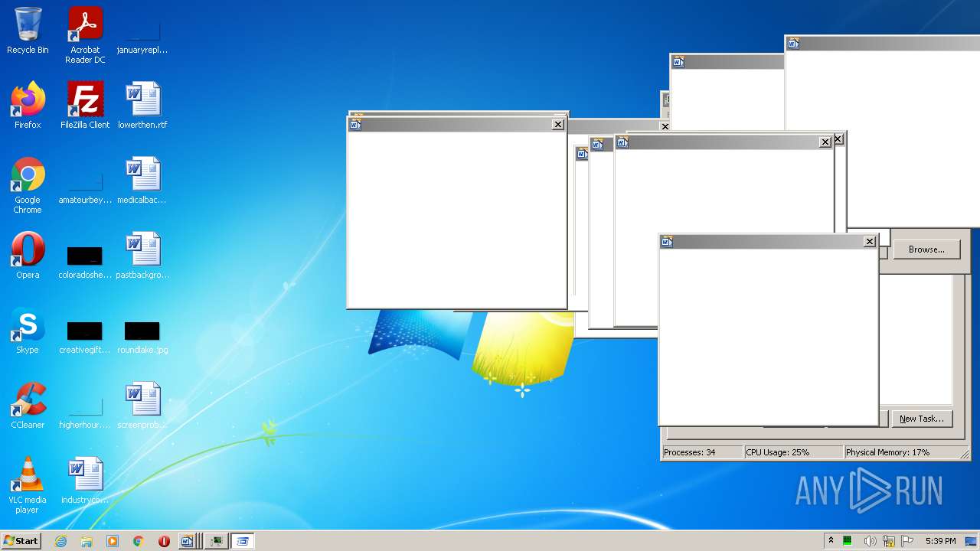Open Internet Explorer from the taskbar
Viewport: 980px width, 551px height.
(x=60, y=541)
